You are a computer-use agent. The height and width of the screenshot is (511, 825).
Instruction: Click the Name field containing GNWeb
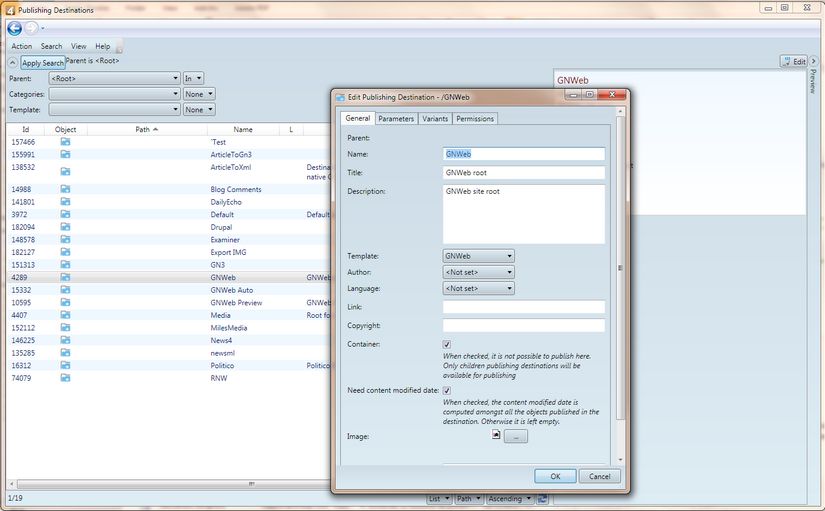click(x=524, y=154)
